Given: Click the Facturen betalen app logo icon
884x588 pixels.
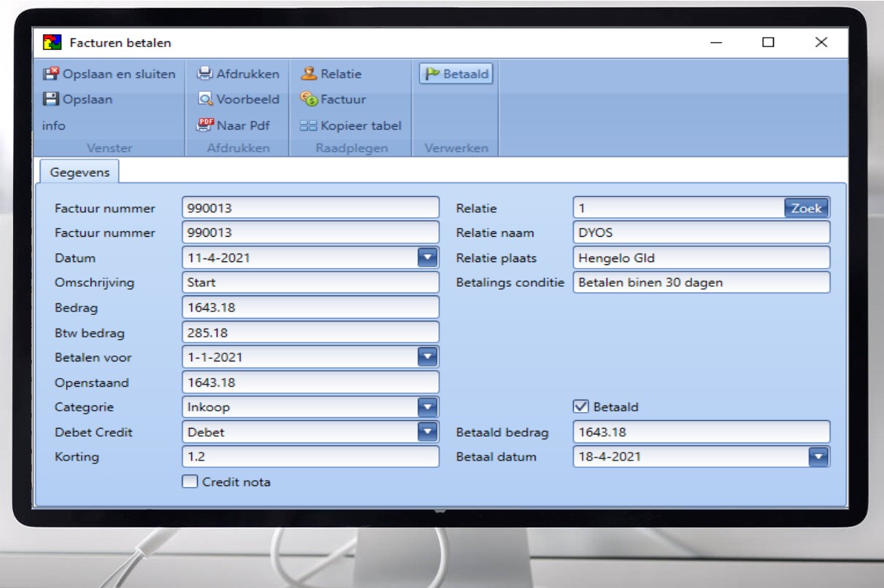Looking at the screenshot, I should pyautogui.click(x=52, y=43).
